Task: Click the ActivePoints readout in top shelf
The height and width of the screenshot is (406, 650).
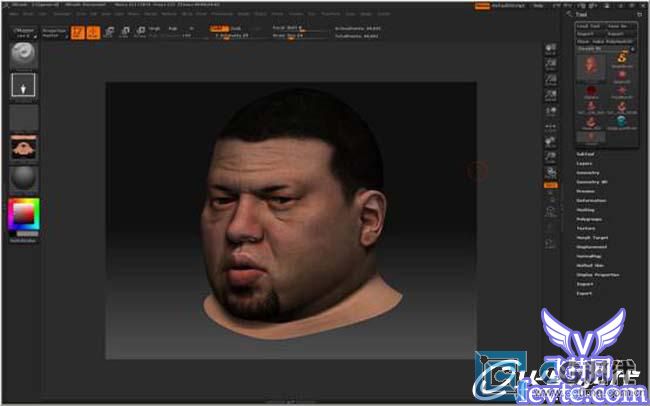Action: 357,29
